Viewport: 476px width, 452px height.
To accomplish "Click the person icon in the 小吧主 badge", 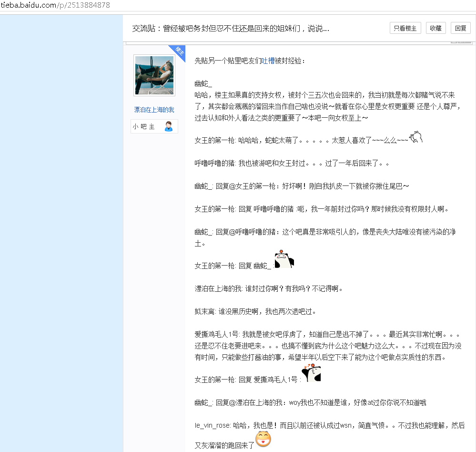I will (x=168, y=126).
